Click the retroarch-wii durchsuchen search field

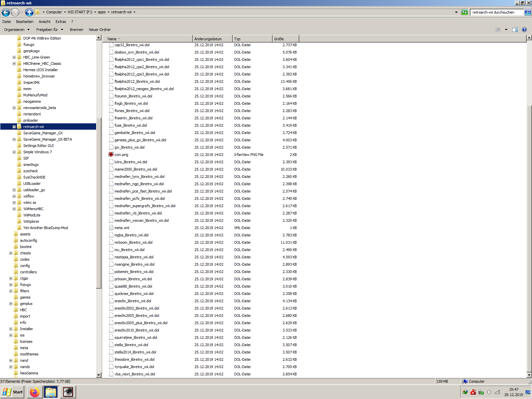497,12
